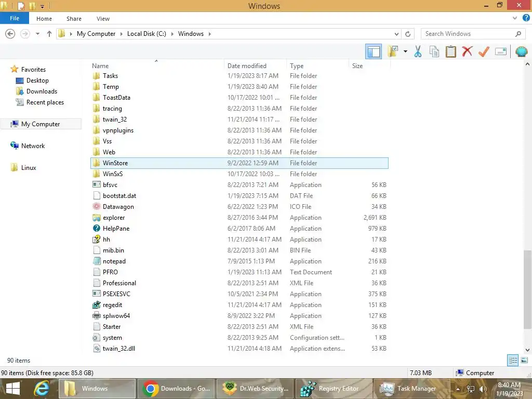
Task: Click the Cut scissors icon
Action: [418, 51]
